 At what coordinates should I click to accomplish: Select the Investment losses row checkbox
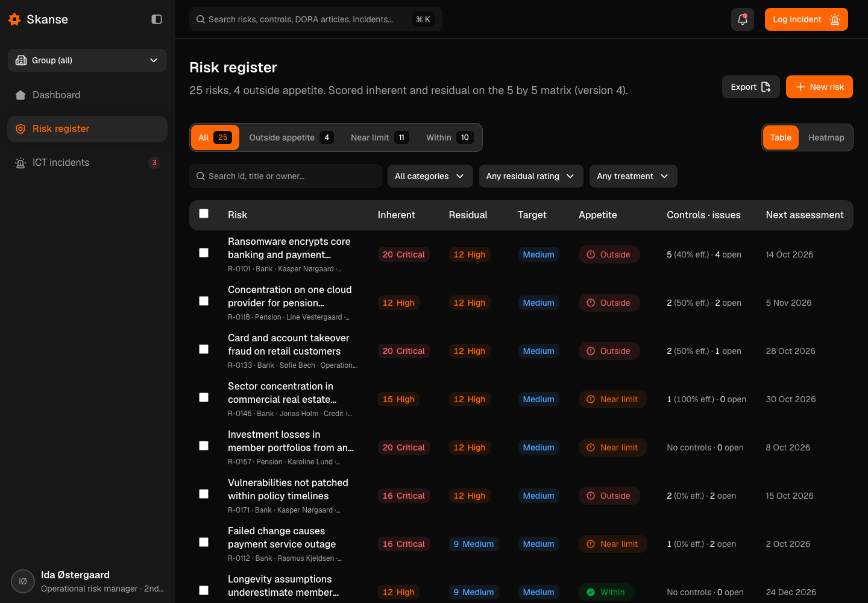pos(204,446)
